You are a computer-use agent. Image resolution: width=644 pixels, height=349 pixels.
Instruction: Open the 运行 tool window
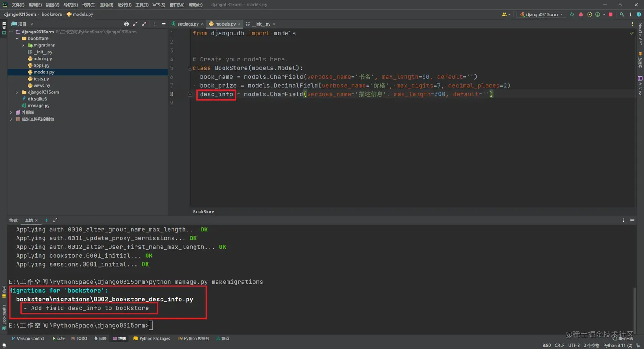58,338
